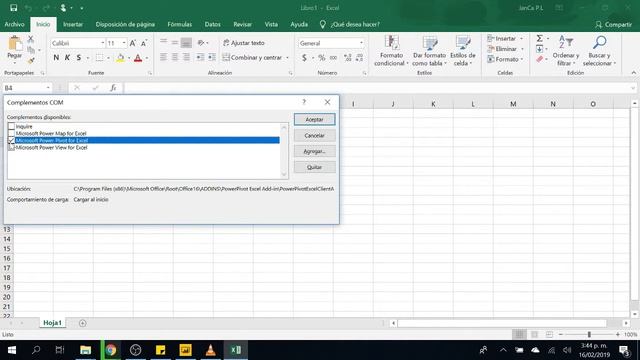The width and height of the screenshot is (640, 360).
Task: Apply the accounting $ number format
Action: (x=304, y=58)
